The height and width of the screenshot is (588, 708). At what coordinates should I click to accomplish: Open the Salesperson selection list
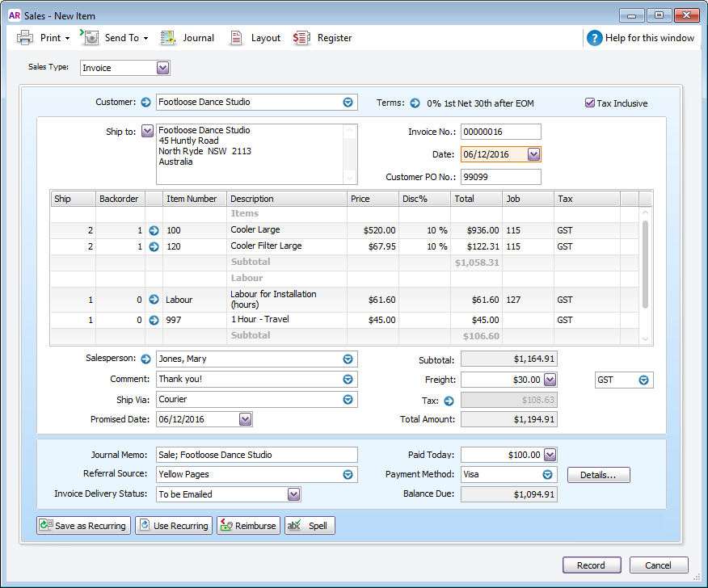pos(348,359)
